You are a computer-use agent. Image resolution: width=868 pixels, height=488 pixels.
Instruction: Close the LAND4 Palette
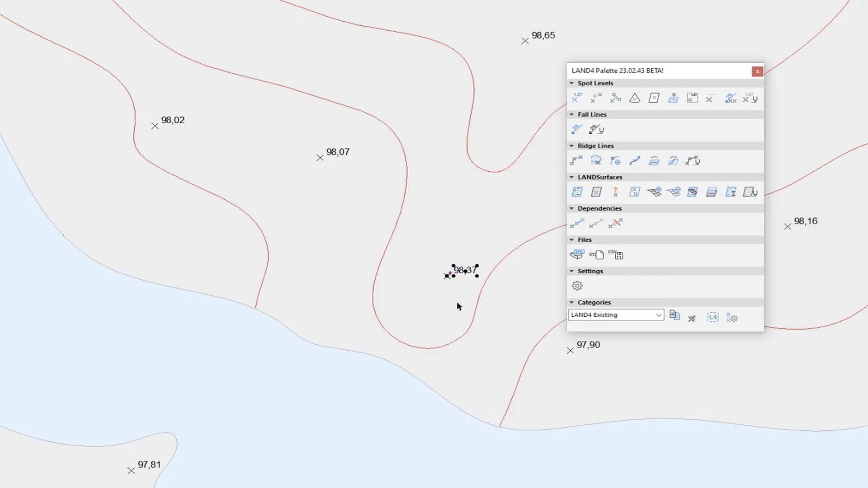tap(757, 71)
